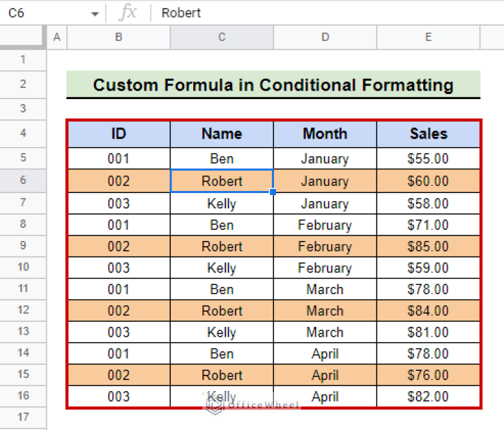
Task: Select row 12 header
Action: coord(23,311)
